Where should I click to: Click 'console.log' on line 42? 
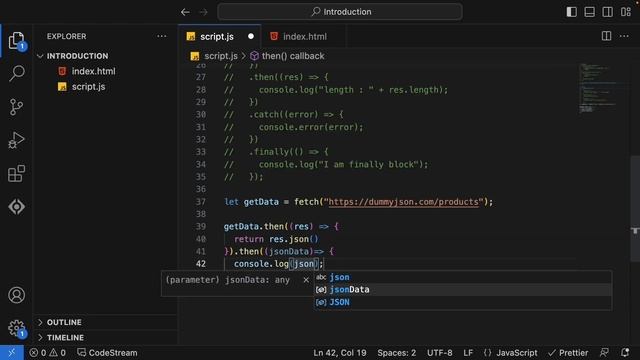click(x=261, y=264)
